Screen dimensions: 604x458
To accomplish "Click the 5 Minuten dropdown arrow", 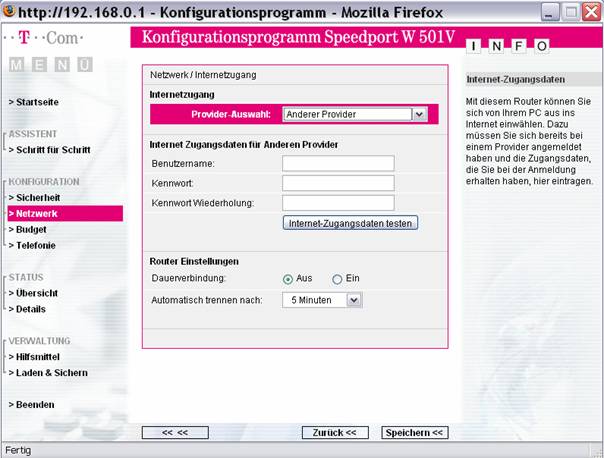I will click(354, 300).
